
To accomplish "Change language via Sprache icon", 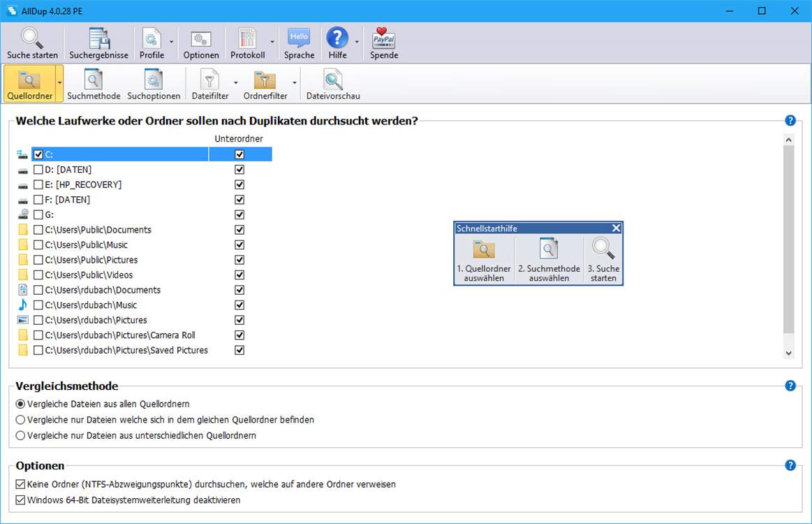I will click(x=299, y=43).
